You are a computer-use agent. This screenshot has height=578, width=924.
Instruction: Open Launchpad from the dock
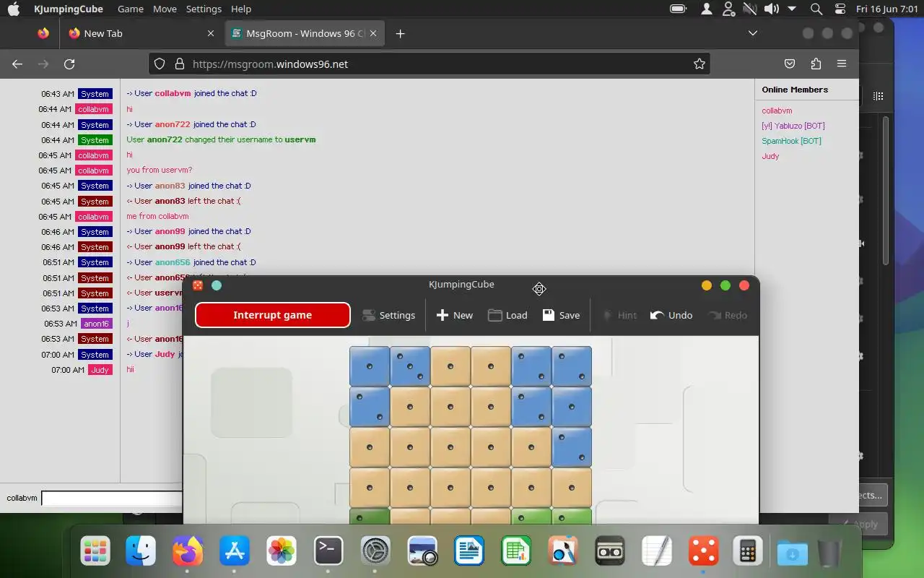(95, 552)
